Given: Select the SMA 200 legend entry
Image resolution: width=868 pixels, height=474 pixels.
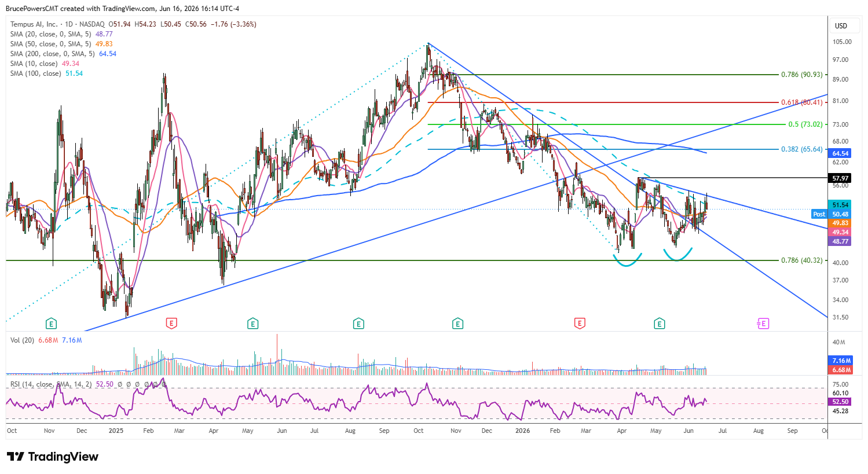Looking at the screenshot, I should pyautogui.click(x=63, y=54).
